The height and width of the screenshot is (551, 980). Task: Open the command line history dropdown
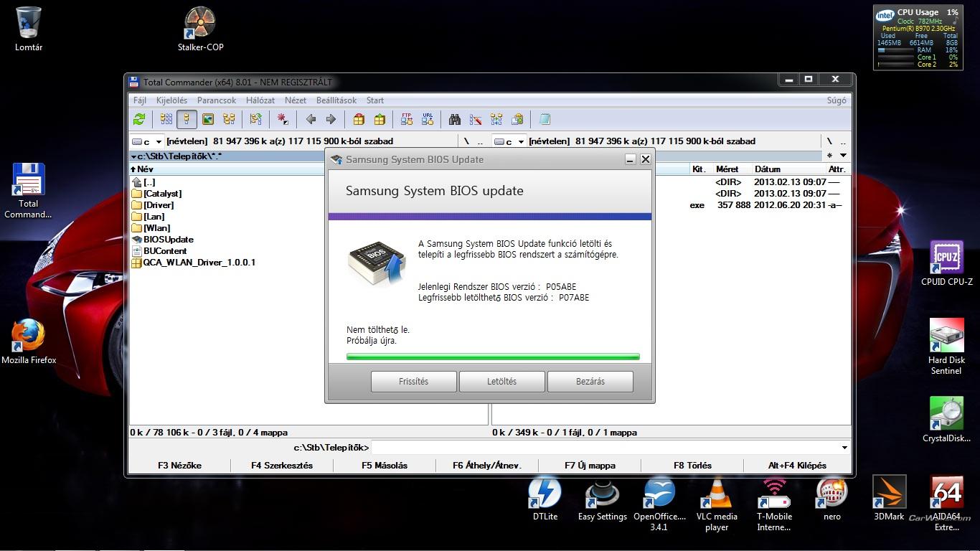click(844, 447)
